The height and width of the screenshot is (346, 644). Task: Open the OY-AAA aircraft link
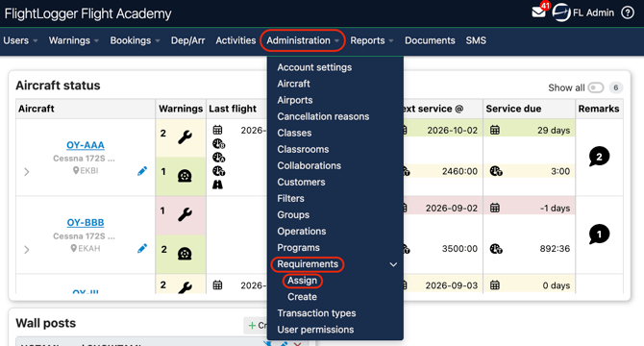[86, 145]
